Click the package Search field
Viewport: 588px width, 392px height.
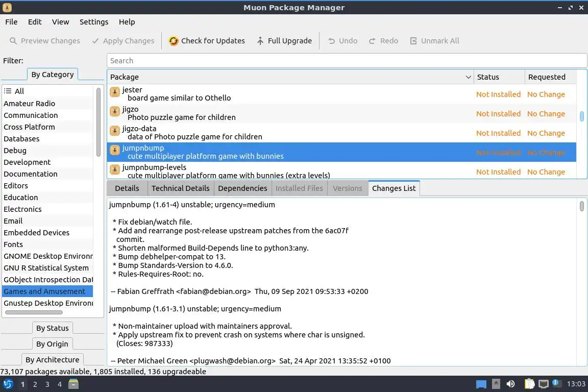[347, 61]
